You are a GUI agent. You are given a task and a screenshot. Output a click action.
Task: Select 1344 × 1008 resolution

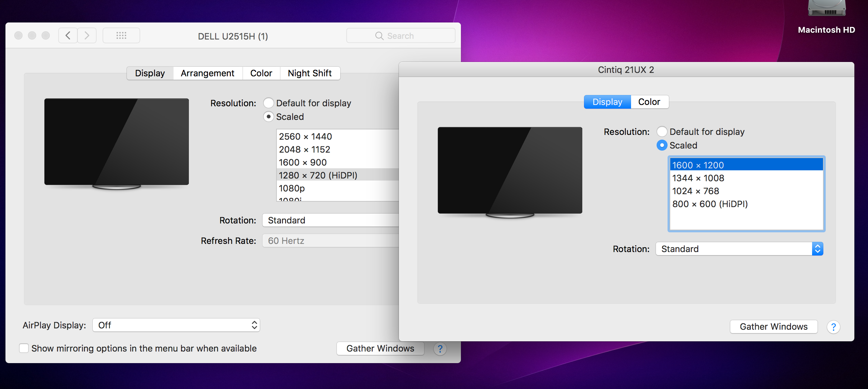tap(746, 178)
